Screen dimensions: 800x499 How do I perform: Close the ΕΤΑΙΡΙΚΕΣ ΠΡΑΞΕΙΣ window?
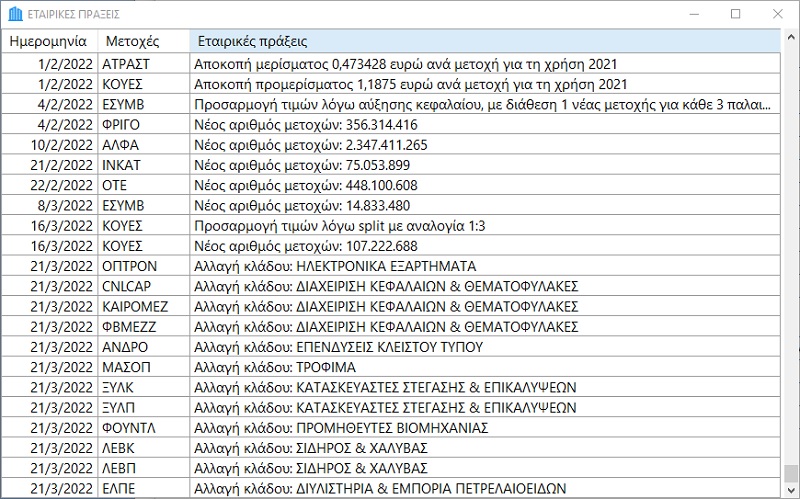(x=778, y=14)
